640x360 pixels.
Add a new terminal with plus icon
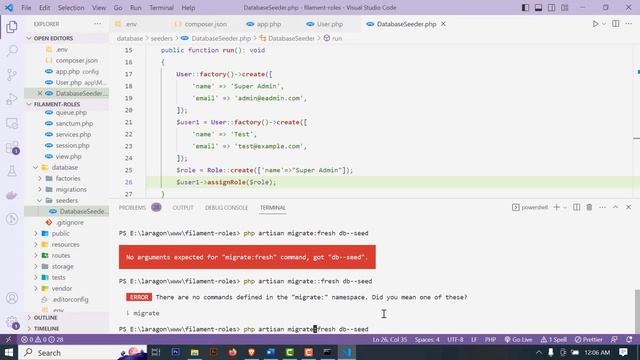point(556,207)
